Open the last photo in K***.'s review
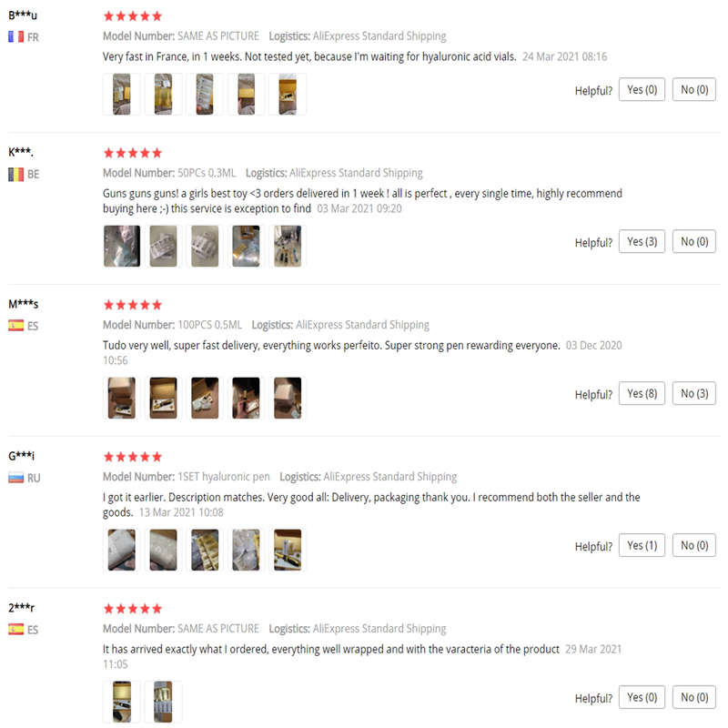The image size is (728, 728). (x=288, y=247)
